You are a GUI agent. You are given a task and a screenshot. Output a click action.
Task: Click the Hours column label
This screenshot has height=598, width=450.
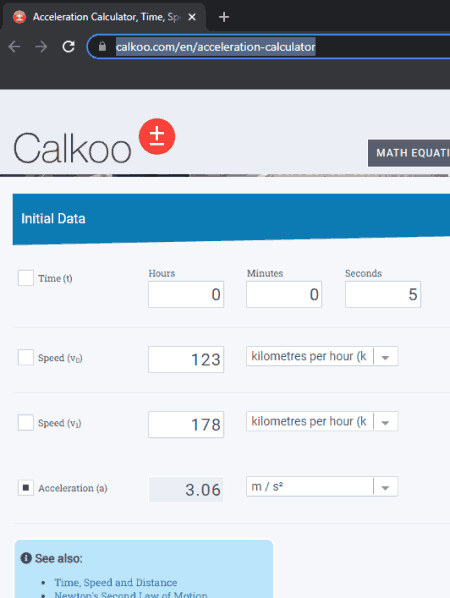(x=162, y=273)
